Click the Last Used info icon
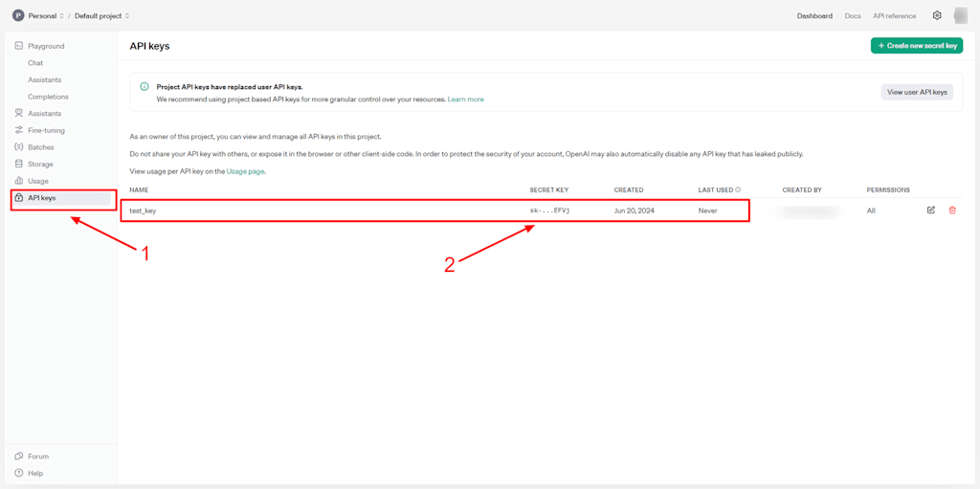The height and width of the screenshot is (489, 980). click(x=738, y=189)
